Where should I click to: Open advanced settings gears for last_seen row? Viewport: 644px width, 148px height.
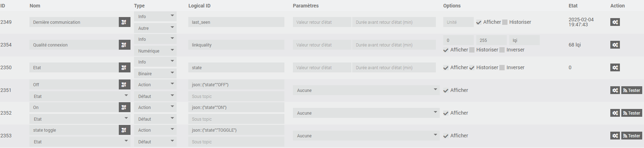pyautogui.click(x=615, y=22)
